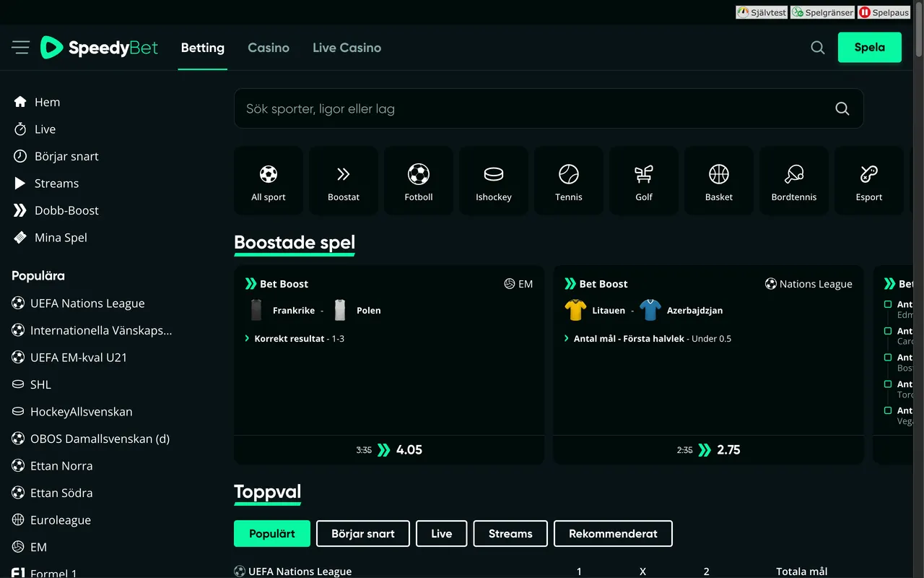Click the Nations League label on boost card
Image resolution: width=924 pixels, height=578 pixels.
[x=816, y=284]
